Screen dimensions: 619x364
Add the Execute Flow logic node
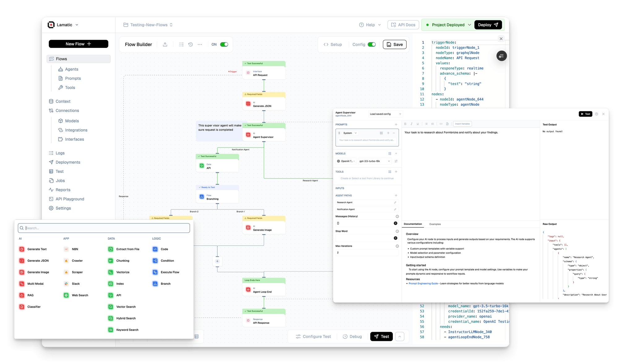click(x=170, y=272)
